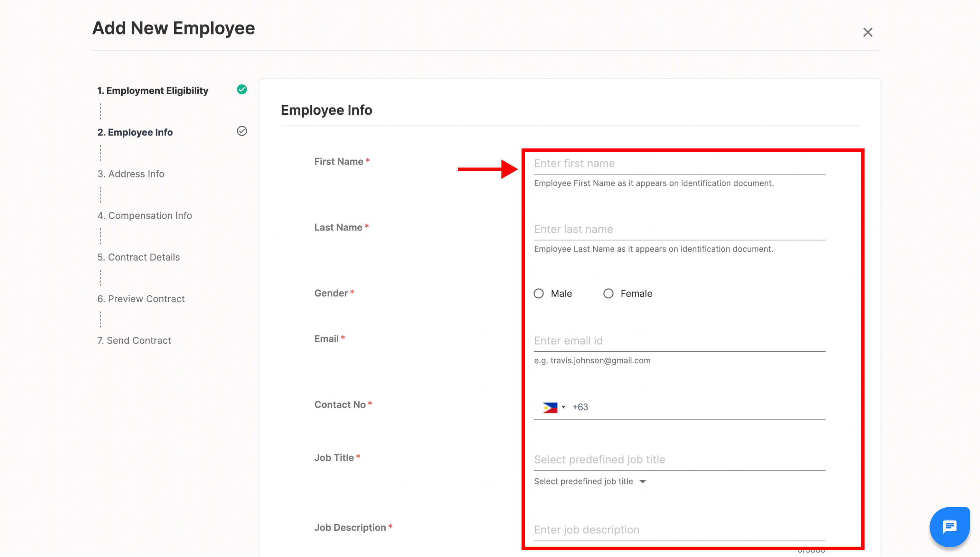Go to Employment Eligibility step
The width and height of the screenshot is (980, 557).
[153, 91]
